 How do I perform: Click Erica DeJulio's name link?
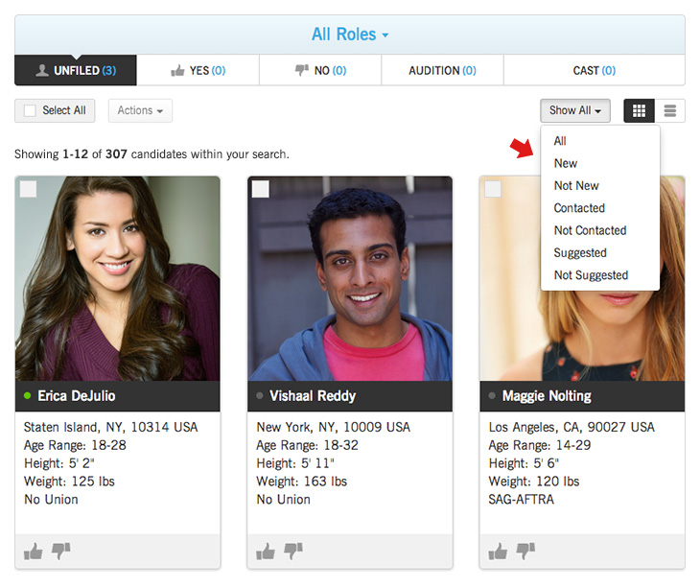click(77, 395)
